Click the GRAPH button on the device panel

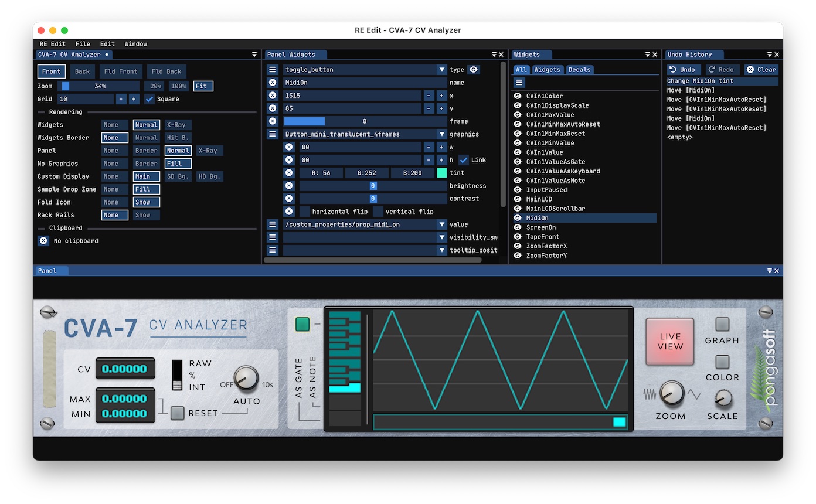pyautogui.click(x=723, y=325)
